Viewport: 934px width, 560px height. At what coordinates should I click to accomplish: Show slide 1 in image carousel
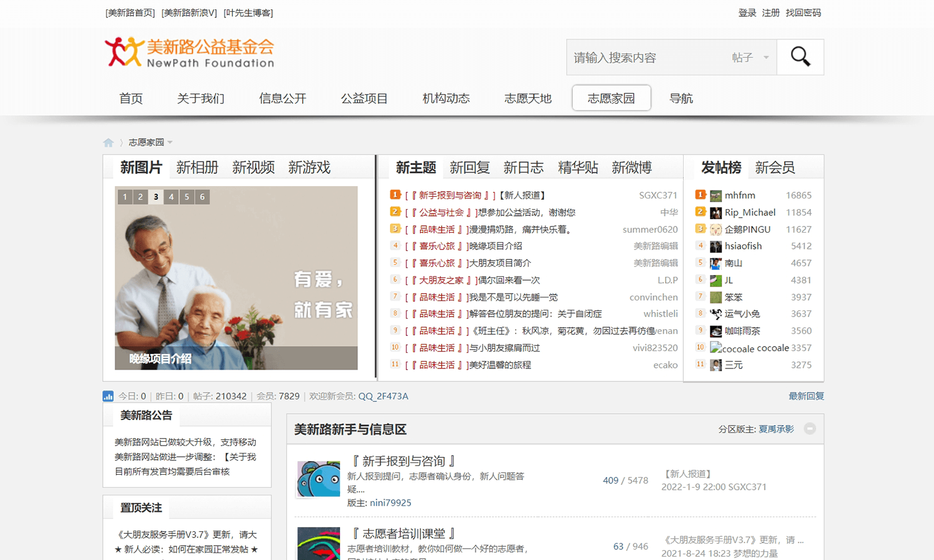(125, 197)
